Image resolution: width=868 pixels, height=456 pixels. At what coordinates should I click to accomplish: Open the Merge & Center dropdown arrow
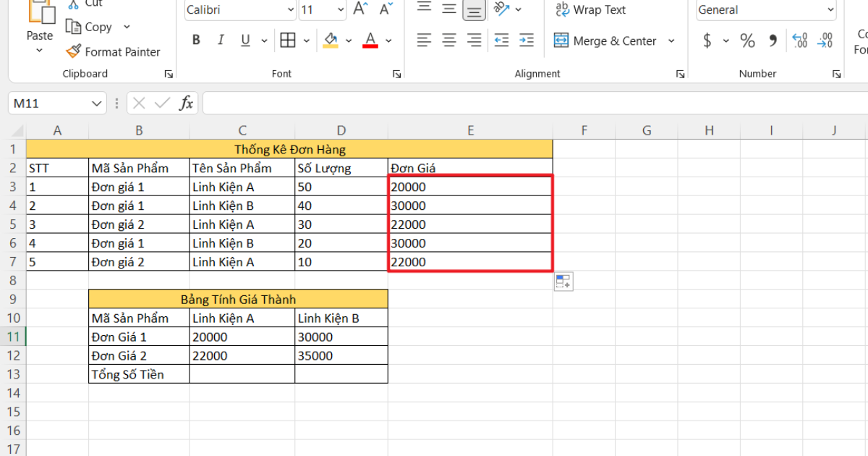tap(671, 41)
